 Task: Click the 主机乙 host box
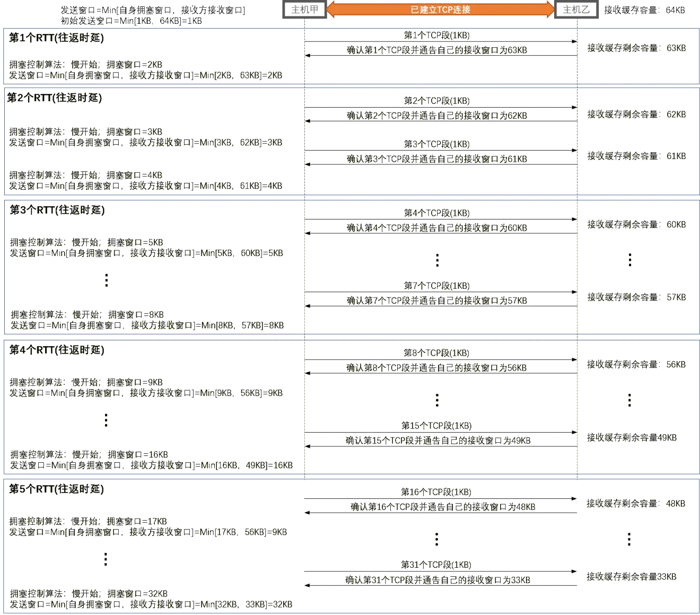576,10
